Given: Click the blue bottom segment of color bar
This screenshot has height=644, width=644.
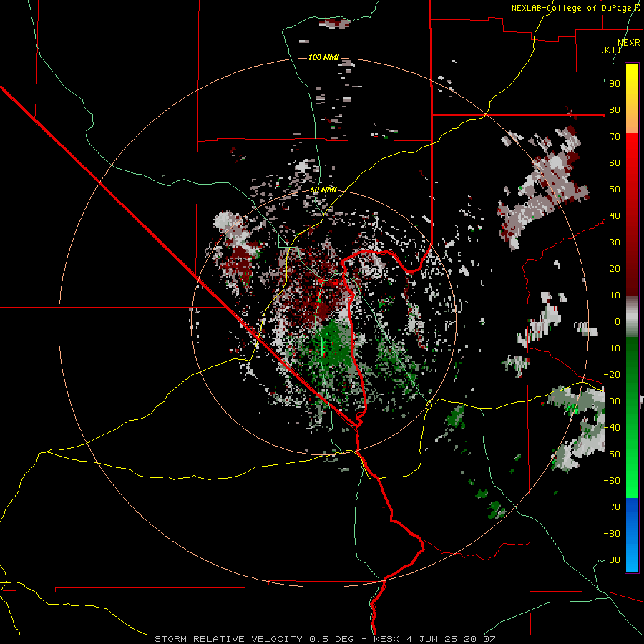Looking at the screenshot, I should point(632,535).
